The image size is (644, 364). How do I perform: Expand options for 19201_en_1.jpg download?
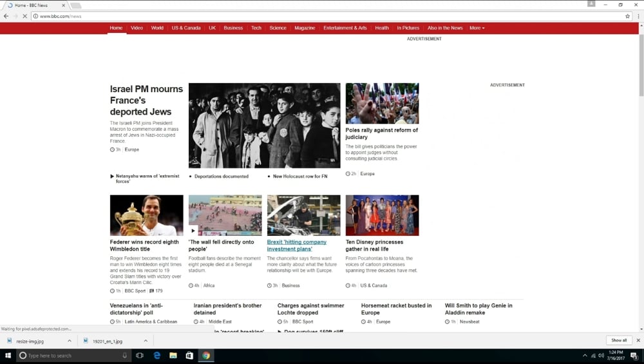click(x=146, y=341)
